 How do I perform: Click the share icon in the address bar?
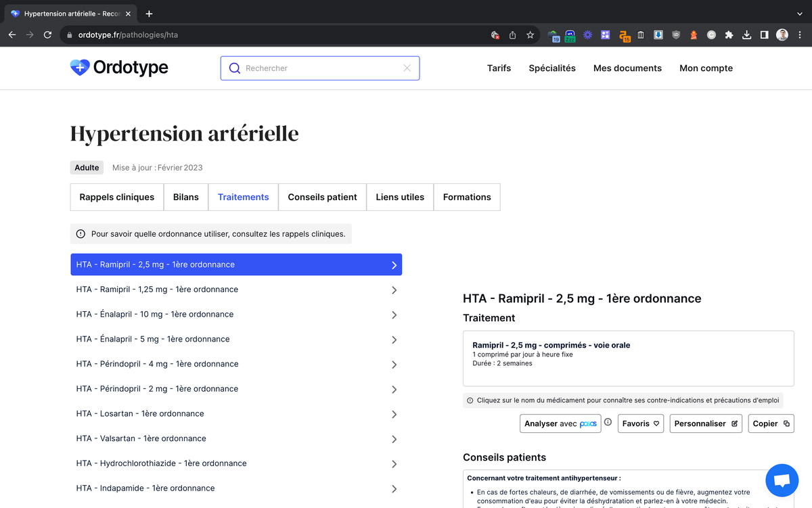[x=513, y=34]
